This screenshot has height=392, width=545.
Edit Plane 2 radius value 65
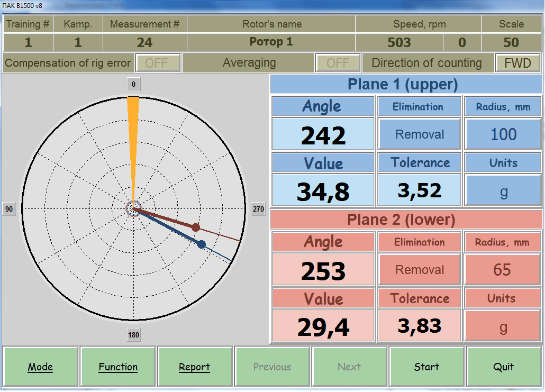(x=502, y=270)
